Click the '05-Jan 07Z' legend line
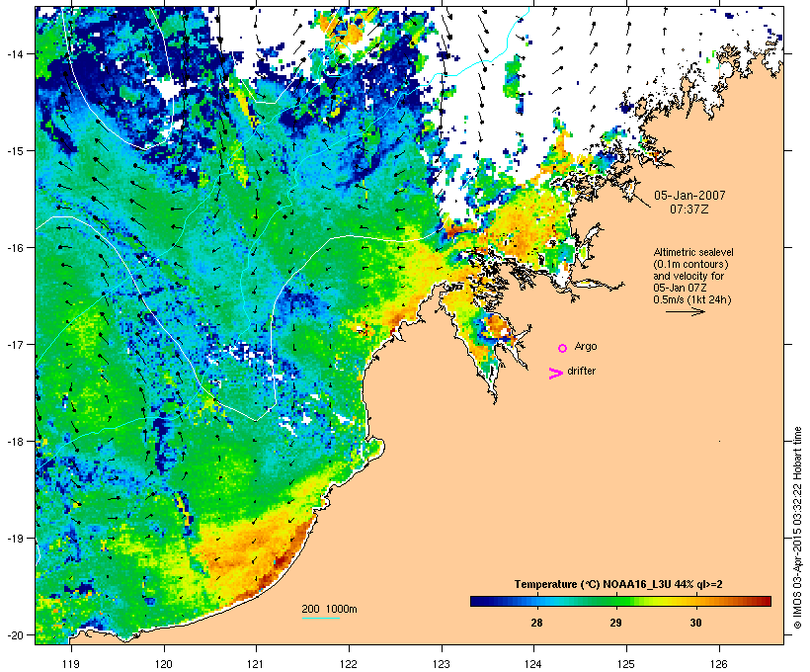This screenshot has width=810, height=672. pos(680,288)
